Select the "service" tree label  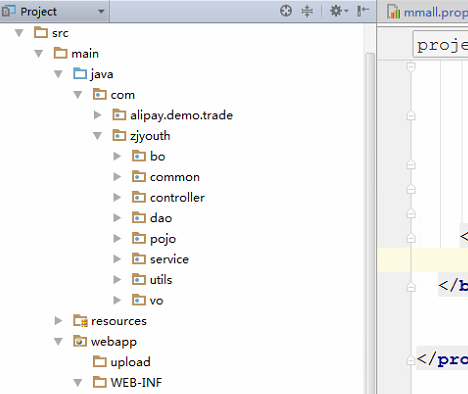tap(169, 259)
